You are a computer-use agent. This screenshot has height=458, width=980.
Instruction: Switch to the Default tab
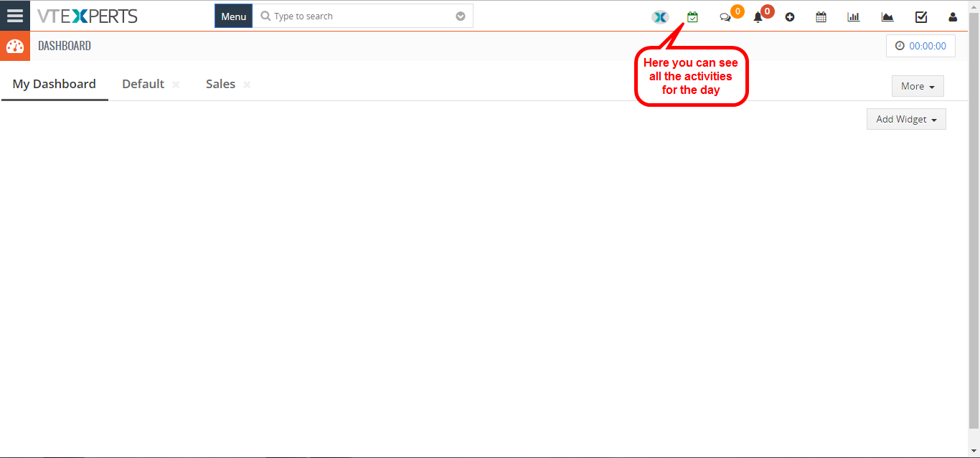[x=143, y=84]
